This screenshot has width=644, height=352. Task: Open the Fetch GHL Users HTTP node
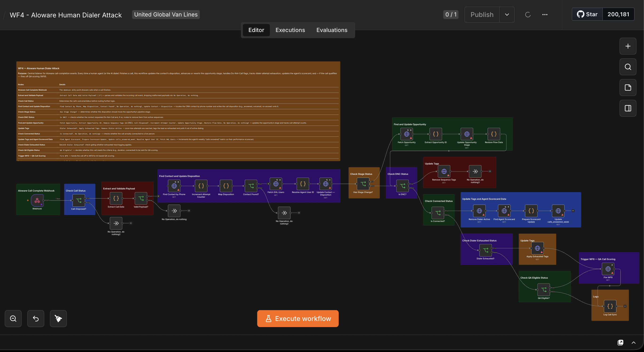(276, 184)
